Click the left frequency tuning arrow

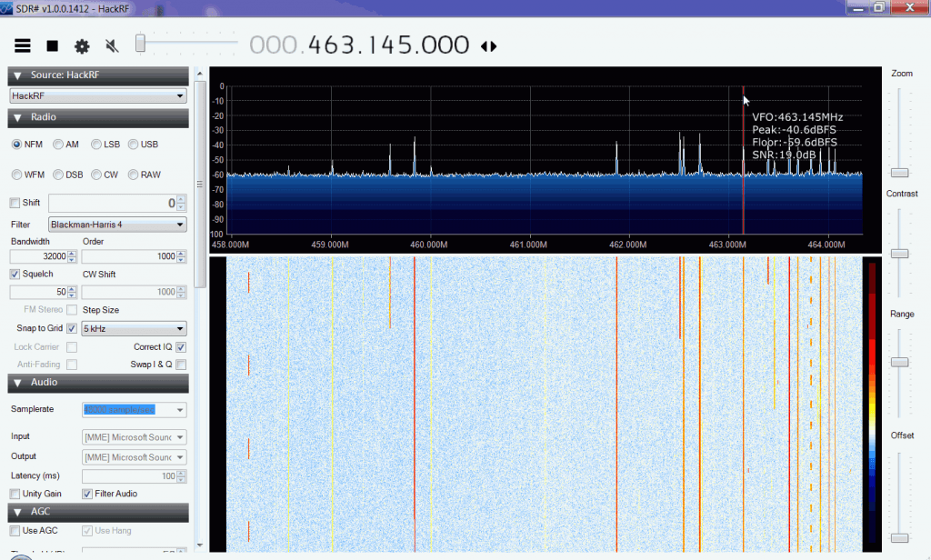[x=485, y=45]
